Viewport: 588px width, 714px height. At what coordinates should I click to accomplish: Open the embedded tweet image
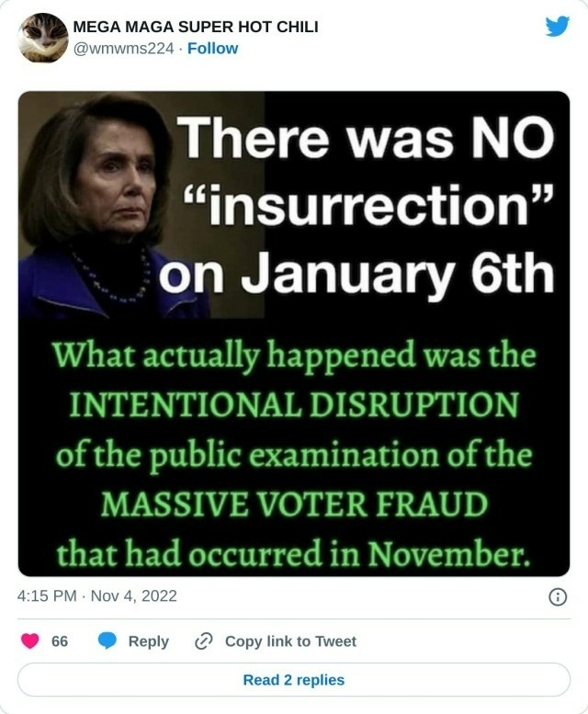click(294, 334)
